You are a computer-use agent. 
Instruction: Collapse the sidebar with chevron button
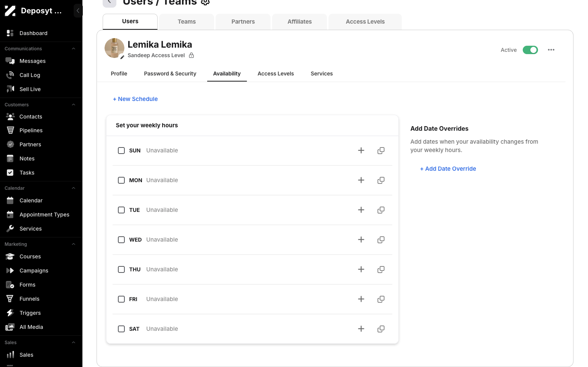(78, 11)
